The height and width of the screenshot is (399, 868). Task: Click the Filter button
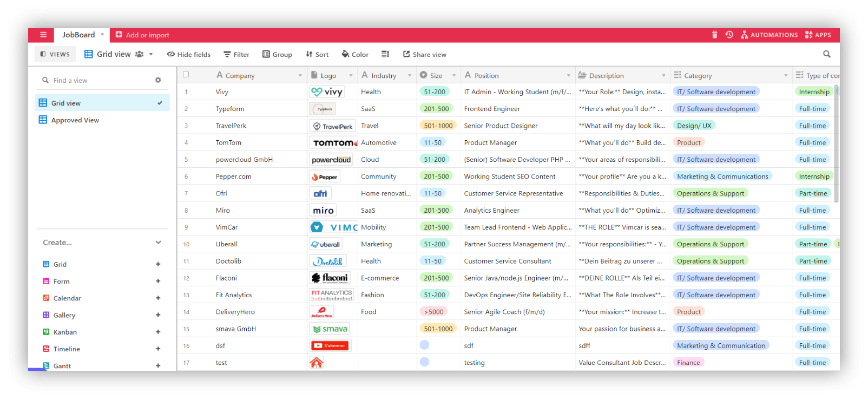tap(236, 54)
